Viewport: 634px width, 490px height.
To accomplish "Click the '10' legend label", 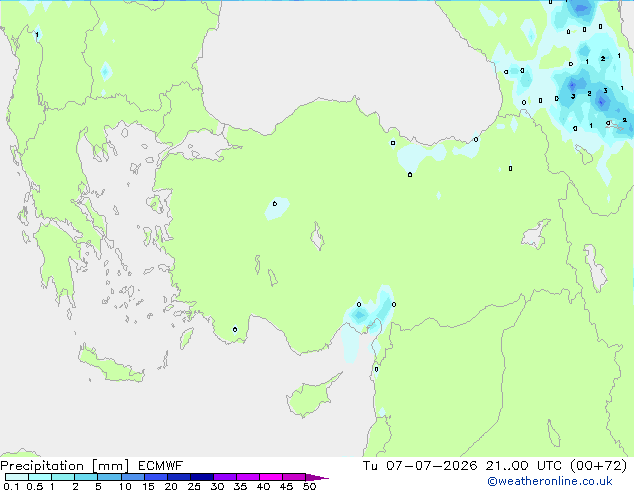I will (125, 486).
